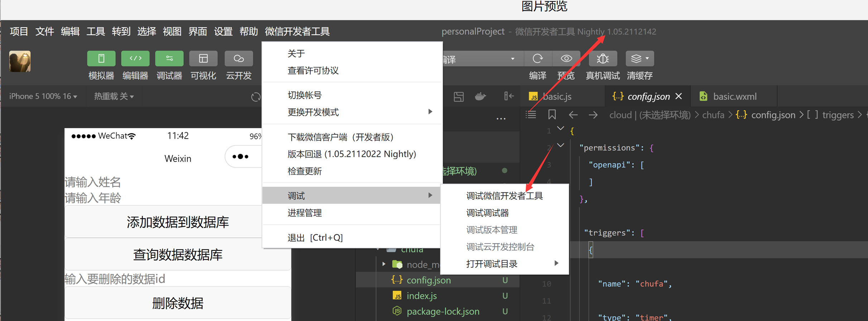Select 调试微信开发者工具 submenu item
868x321 pixels.
[505, 196]
